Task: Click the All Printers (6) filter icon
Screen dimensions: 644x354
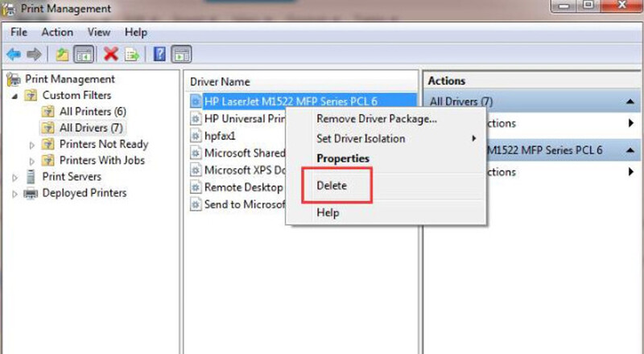Action: coord(48,112)
